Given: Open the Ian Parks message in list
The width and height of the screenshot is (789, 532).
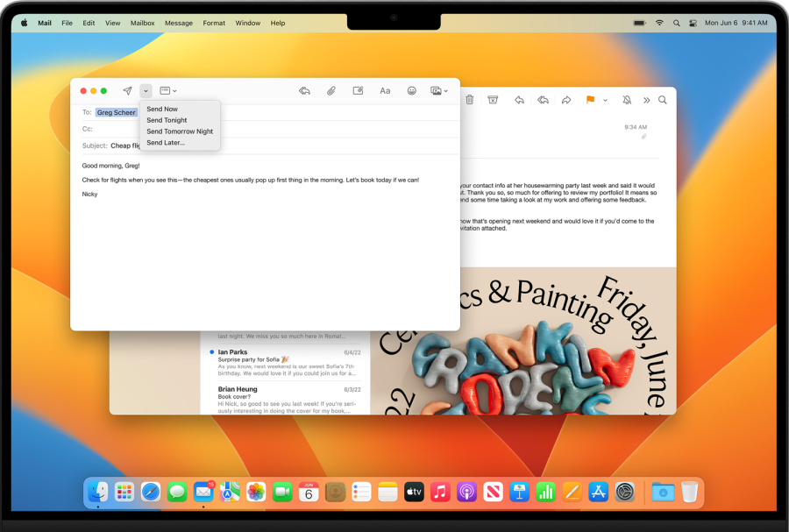Looking at the screenshot, I should (285, 363).
